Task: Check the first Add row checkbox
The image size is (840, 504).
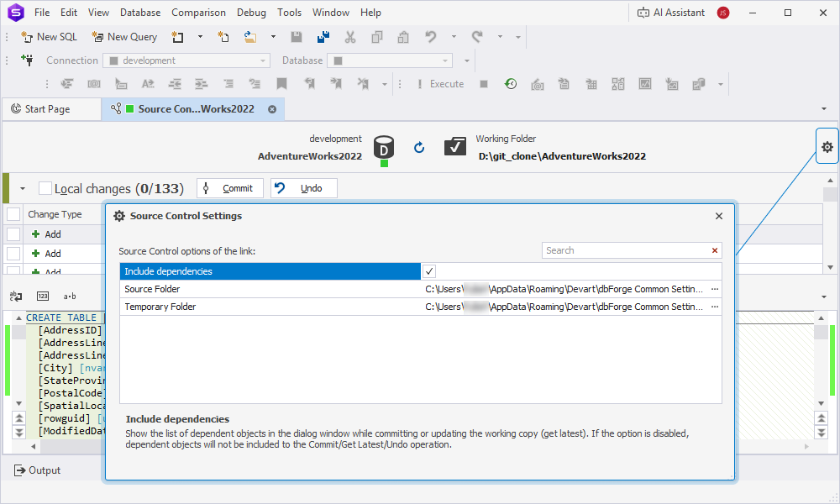Action: pos(13,234)
